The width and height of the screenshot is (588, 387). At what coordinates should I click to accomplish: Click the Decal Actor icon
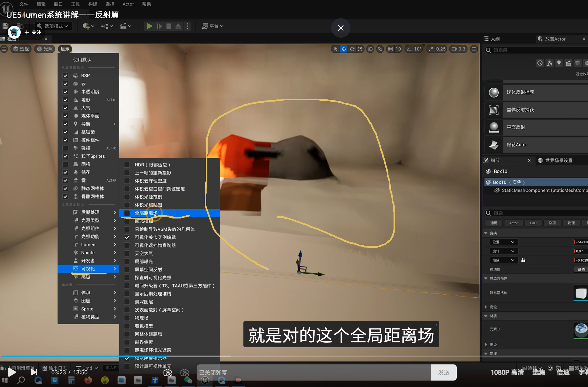pyautogui.click(x=494, y=145)
